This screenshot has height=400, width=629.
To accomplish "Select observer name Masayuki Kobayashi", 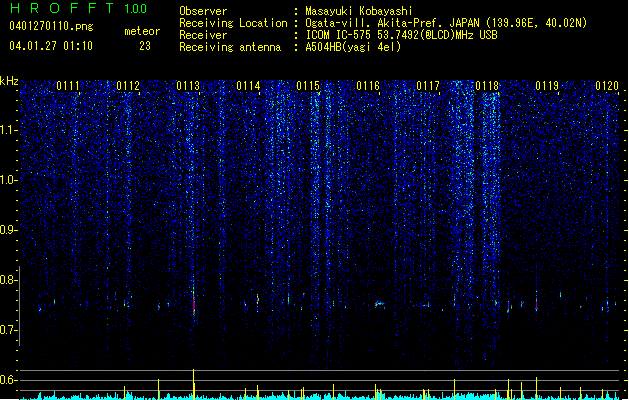I will [x=359, y=11].
